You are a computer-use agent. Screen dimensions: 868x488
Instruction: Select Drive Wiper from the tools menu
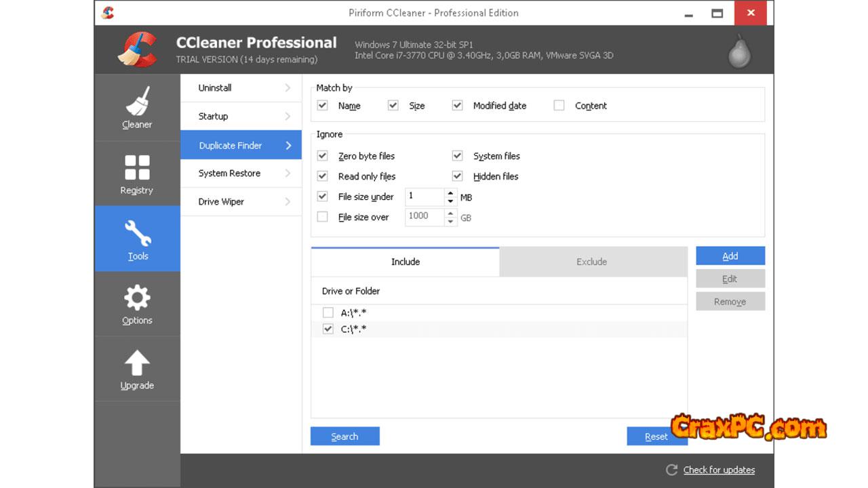pos(221,202)
